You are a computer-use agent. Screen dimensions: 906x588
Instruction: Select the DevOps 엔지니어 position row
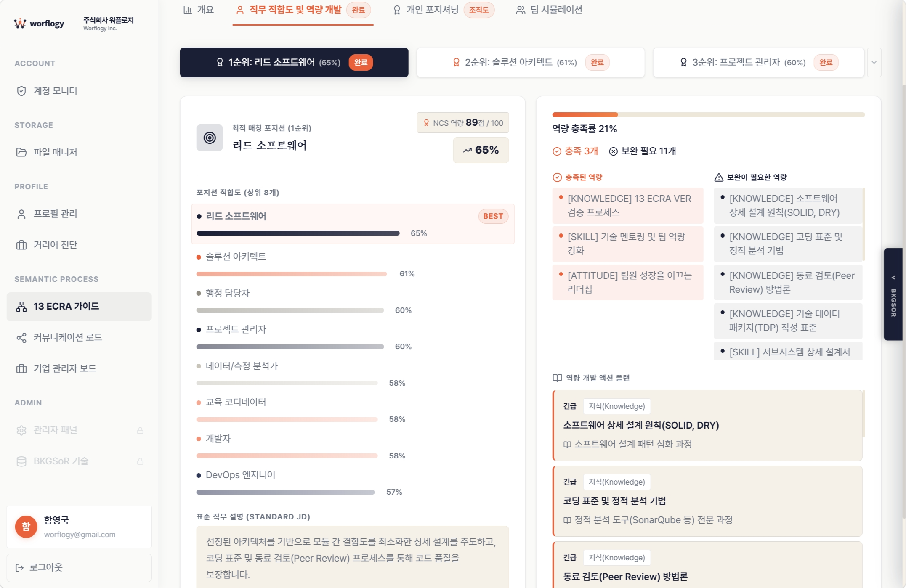pos(353,483)
